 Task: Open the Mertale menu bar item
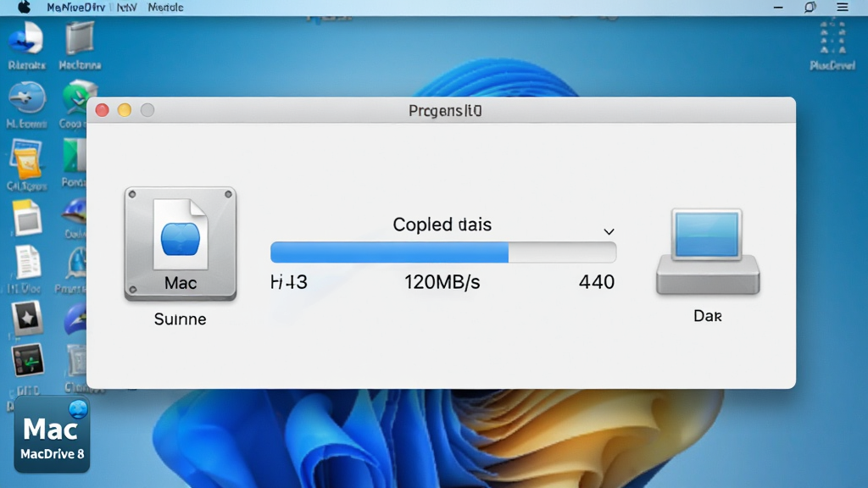click(165, 8)
